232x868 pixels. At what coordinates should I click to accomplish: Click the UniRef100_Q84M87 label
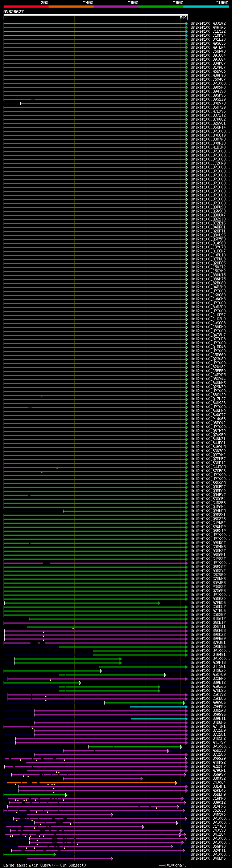click(208, 64)
